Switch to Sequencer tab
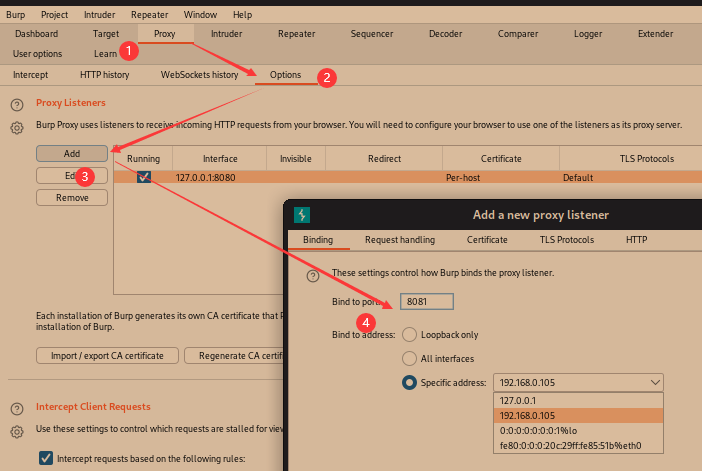This screenshot has width=702, height=471. 372,34
